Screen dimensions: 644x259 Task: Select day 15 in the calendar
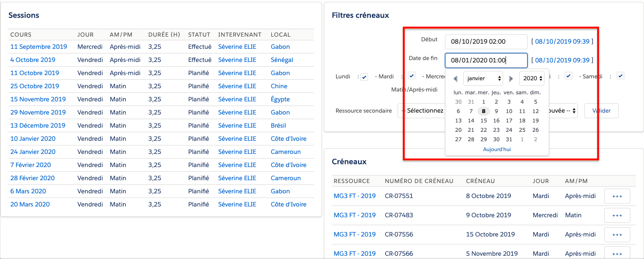(x=483, y=121)
